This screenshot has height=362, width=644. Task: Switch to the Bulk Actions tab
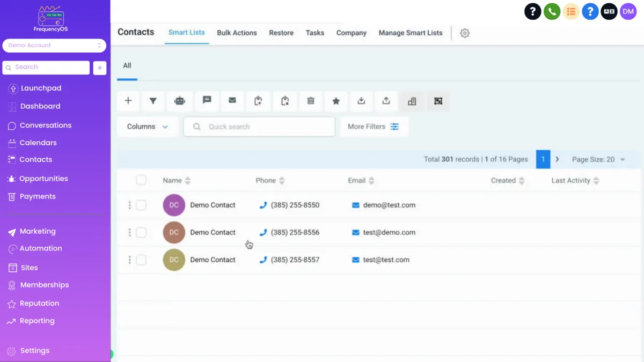[x=237, y=33]
